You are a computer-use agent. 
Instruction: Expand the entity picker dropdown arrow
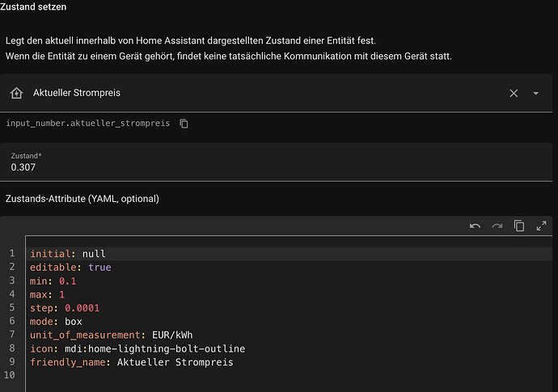pyautogui.click(x=535, y=93)
